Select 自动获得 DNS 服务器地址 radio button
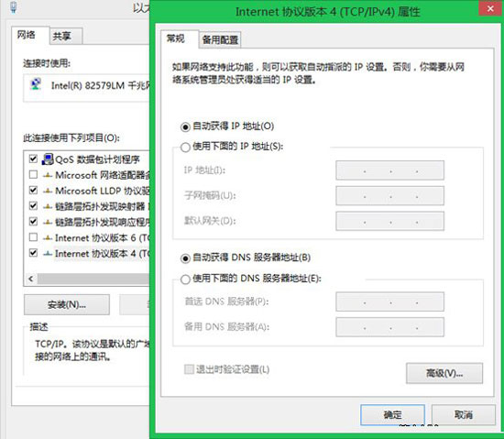Screen dimensions: 504x439 click(185, 258)
